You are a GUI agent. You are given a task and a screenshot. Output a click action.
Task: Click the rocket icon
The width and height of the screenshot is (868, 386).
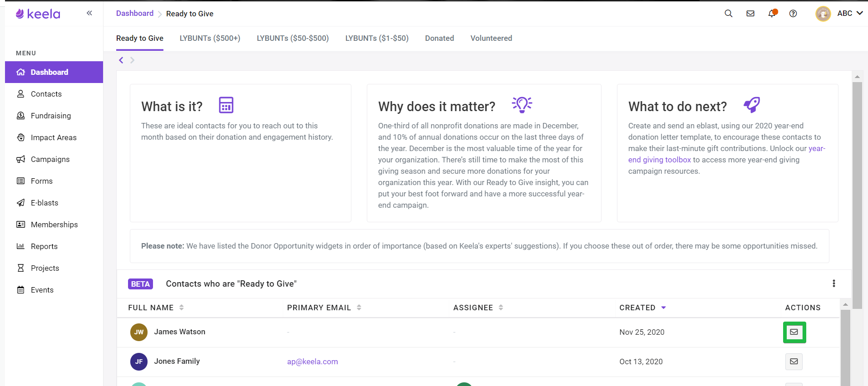coord(752,105)
